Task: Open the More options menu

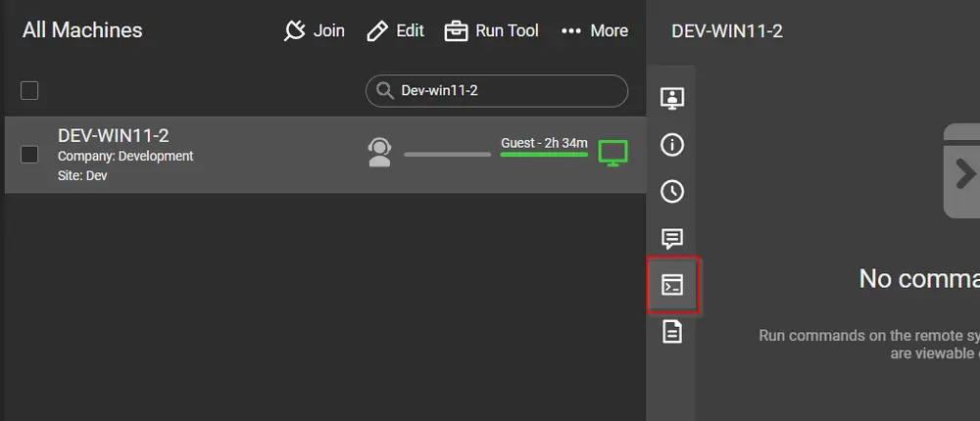Action: point(595,30)
